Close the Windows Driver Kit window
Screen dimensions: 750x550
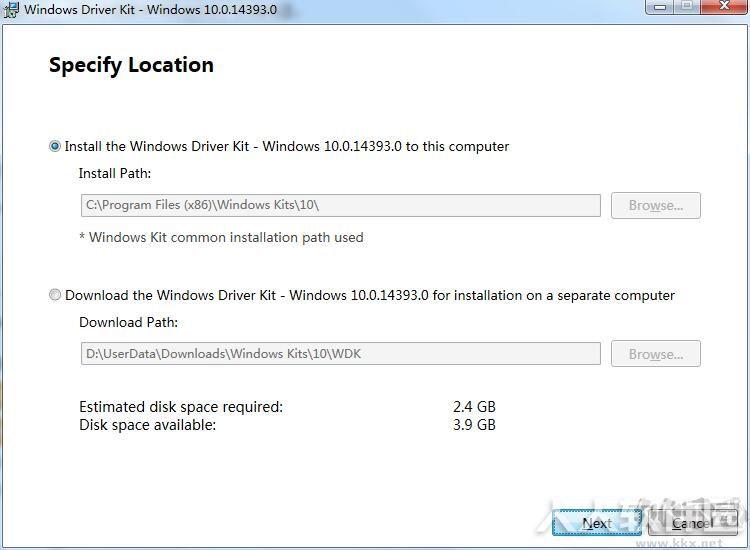pos(724,6)
